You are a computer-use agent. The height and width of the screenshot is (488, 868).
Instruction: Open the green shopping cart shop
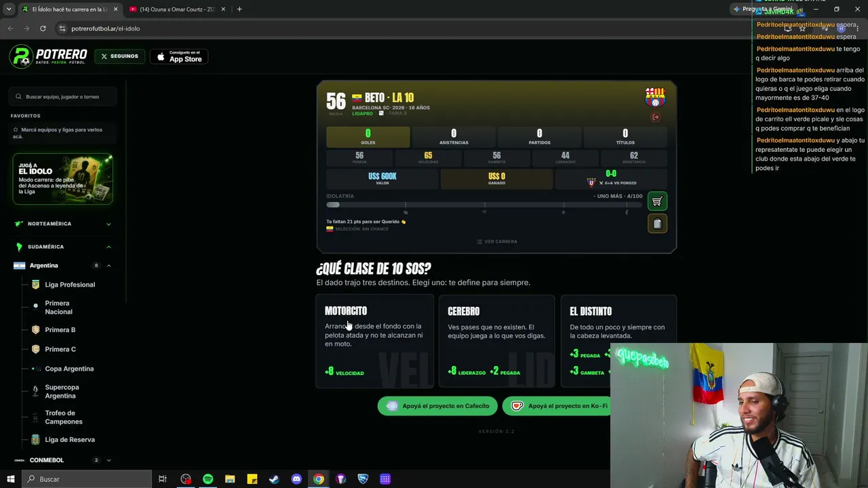point(657,201)
